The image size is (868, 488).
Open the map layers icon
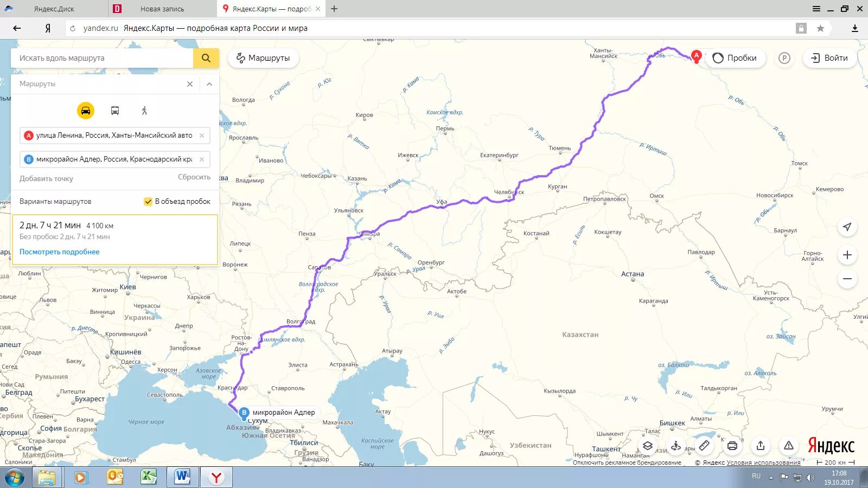click(648, 446)
